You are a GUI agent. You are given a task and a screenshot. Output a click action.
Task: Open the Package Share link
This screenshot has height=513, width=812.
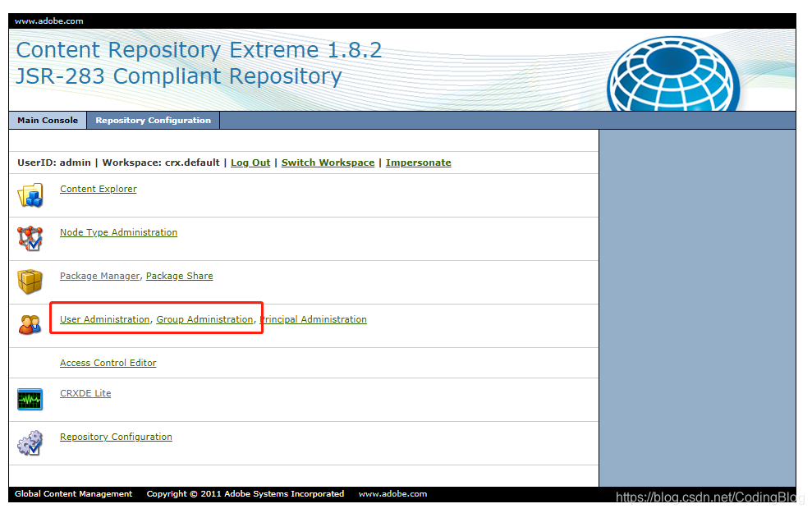179,276
